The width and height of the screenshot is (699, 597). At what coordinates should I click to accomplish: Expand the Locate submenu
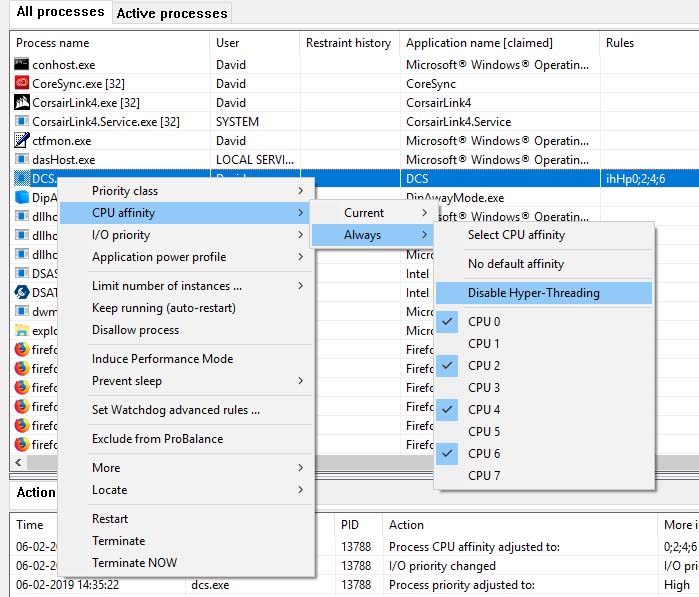[186, 490]
